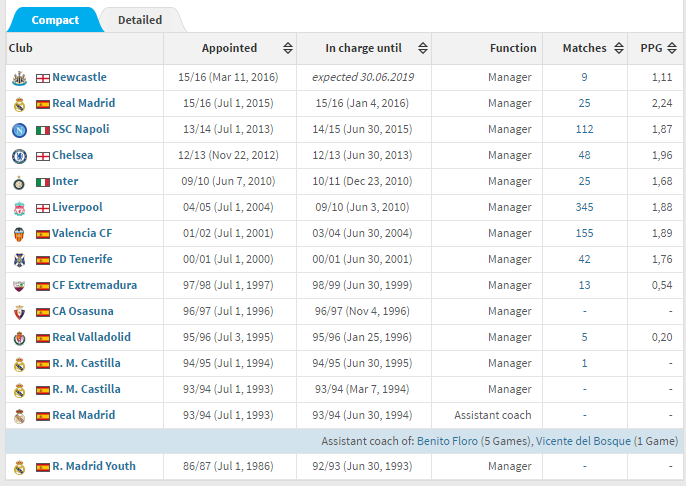Select the '10/11 (Dec 23, 2010)' cell

pyautogui.click(x=362, y=181)
